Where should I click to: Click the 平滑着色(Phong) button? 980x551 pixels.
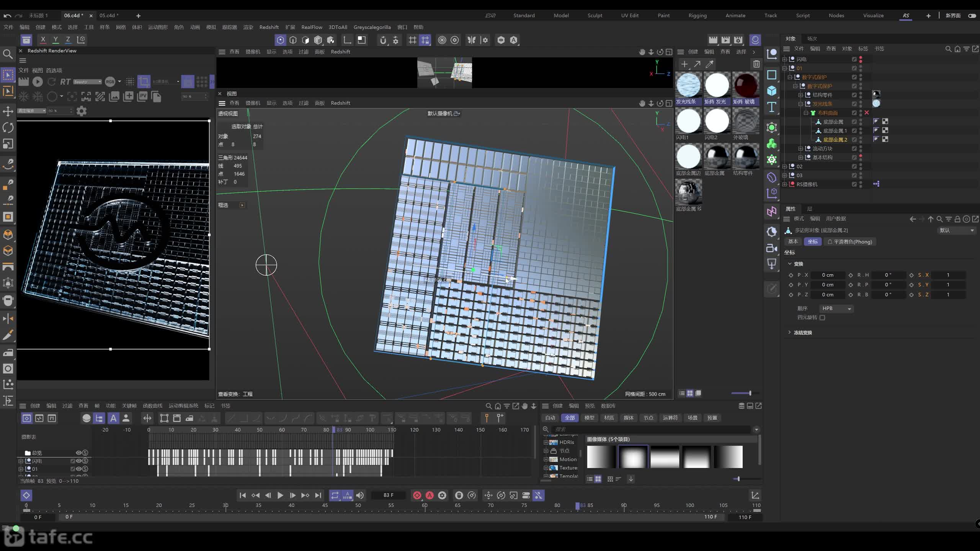(849, 242)
